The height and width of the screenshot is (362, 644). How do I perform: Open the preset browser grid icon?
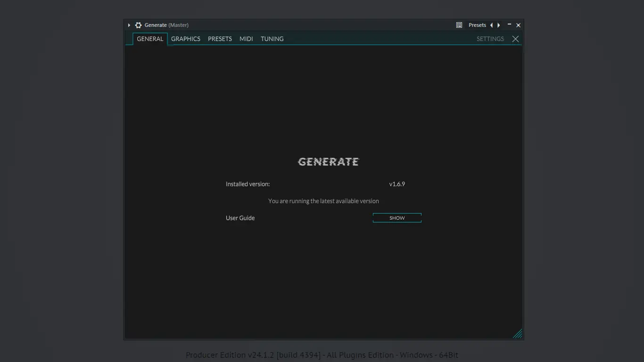(x=459, y=25)
